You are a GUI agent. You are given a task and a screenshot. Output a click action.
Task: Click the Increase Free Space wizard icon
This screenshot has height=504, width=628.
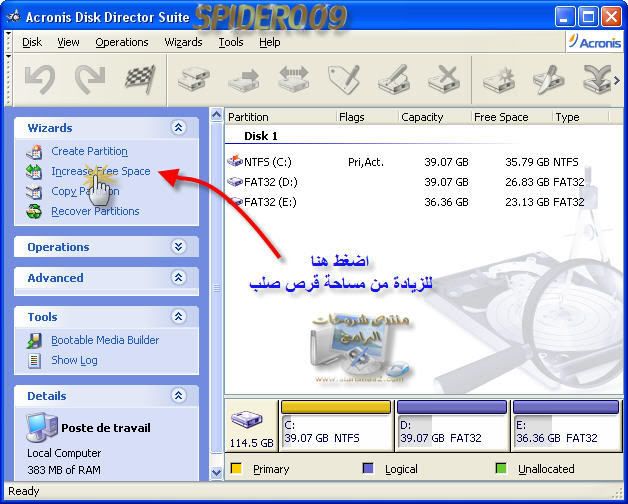(x=34, y=171)
